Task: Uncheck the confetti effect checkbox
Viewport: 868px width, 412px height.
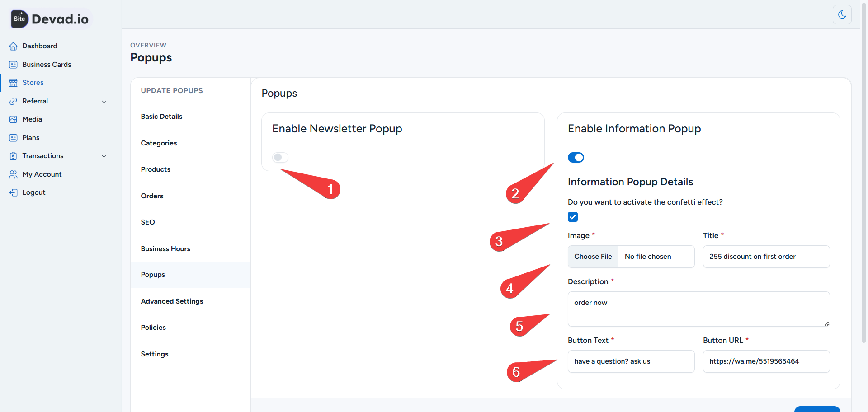Action: tap(572, 217)
